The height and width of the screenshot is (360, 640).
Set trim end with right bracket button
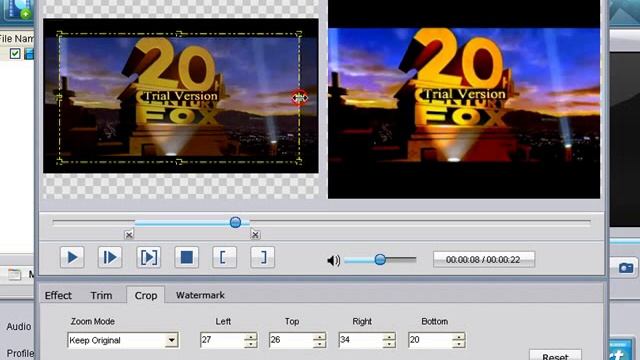pos(262,257)
